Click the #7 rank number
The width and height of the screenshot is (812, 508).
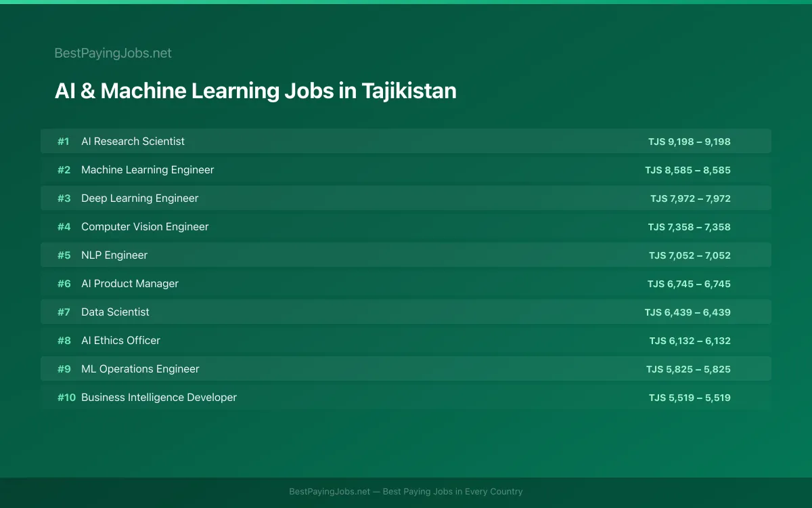64,312
